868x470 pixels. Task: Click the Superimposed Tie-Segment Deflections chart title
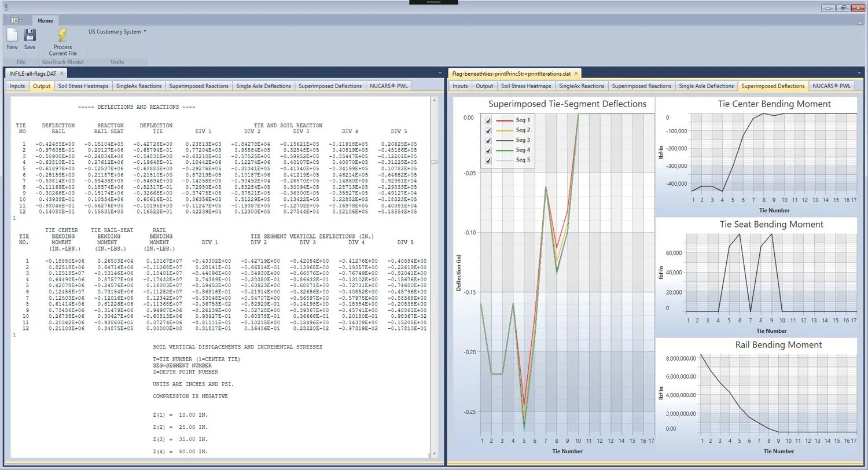click(567, 104)
